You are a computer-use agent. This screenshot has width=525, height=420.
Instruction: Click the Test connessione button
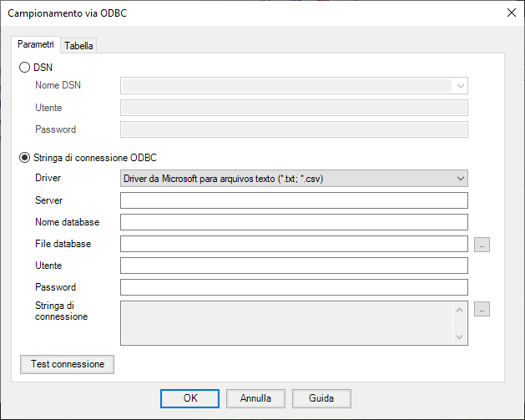[67, 364]
